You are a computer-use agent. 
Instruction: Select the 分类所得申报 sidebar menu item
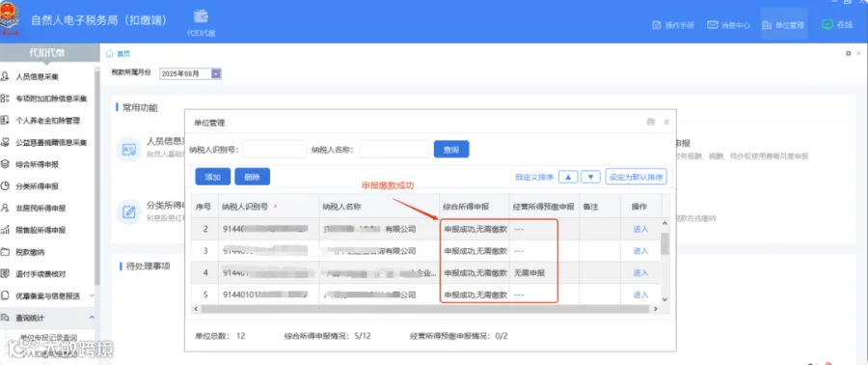point(37,186)
